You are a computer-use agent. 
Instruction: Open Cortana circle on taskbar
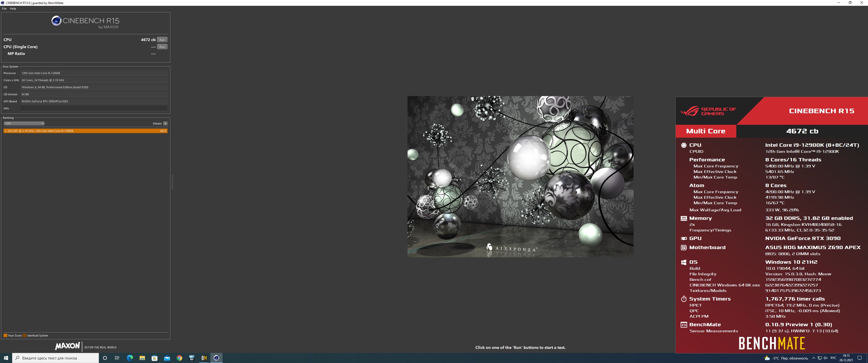coord(105,358)
